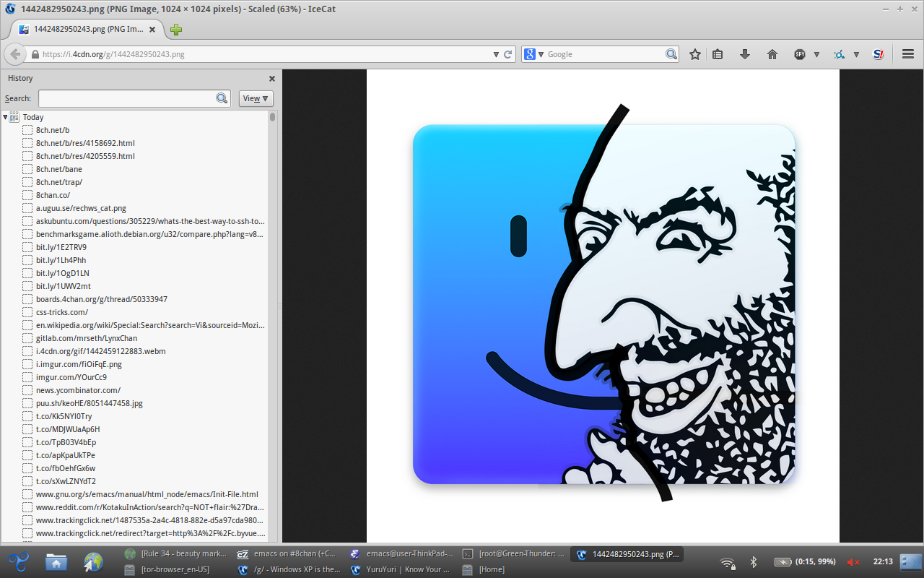This screenshot has height=578, width=924.
Task: Click the muted volume icon in tray
Action: coord(853,561)
